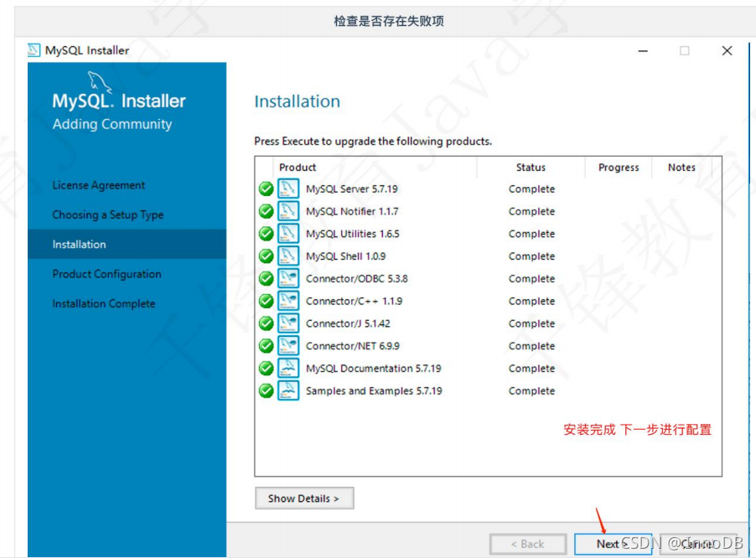Click green checkmark beside MySQL Shell 1.0.9

267,256
